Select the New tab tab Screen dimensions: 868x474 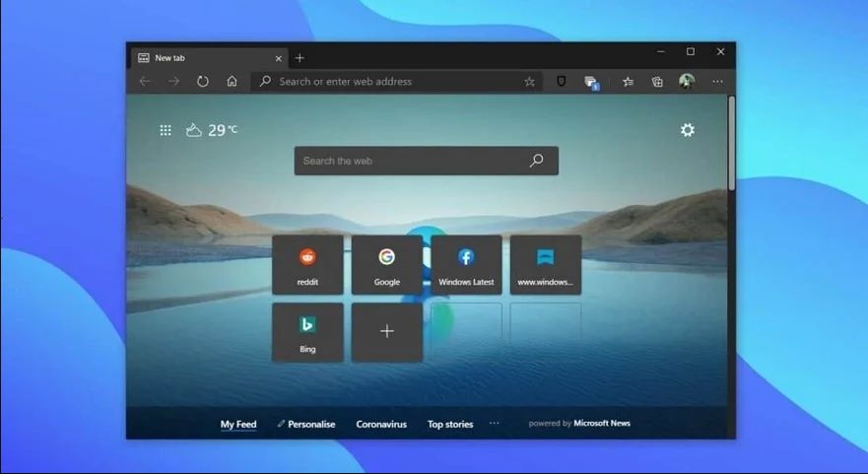point(211,58)
